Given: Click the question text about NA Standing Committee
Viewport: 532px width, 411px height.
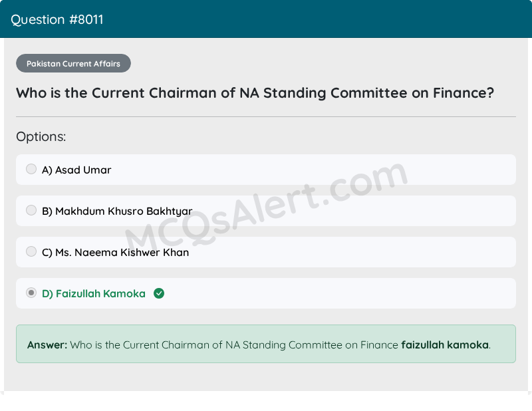Looking at the screenshot, I should tap(255, 93).
